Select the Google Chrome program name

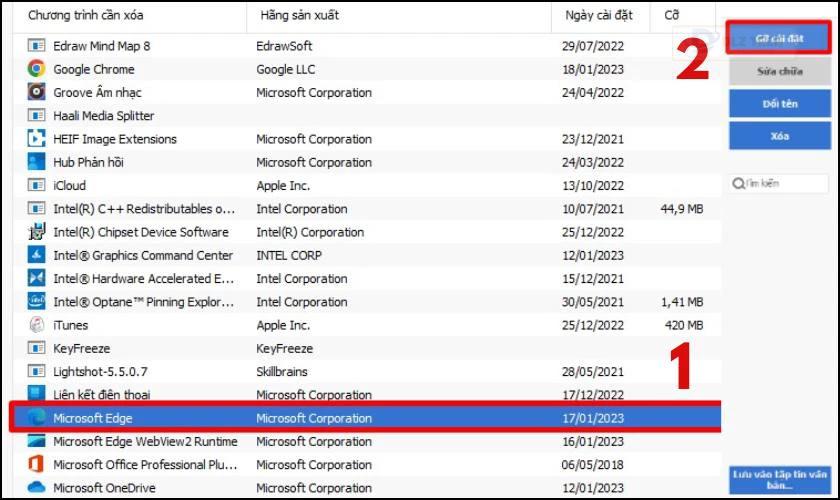pyautogui.click(x=94, y=69)
